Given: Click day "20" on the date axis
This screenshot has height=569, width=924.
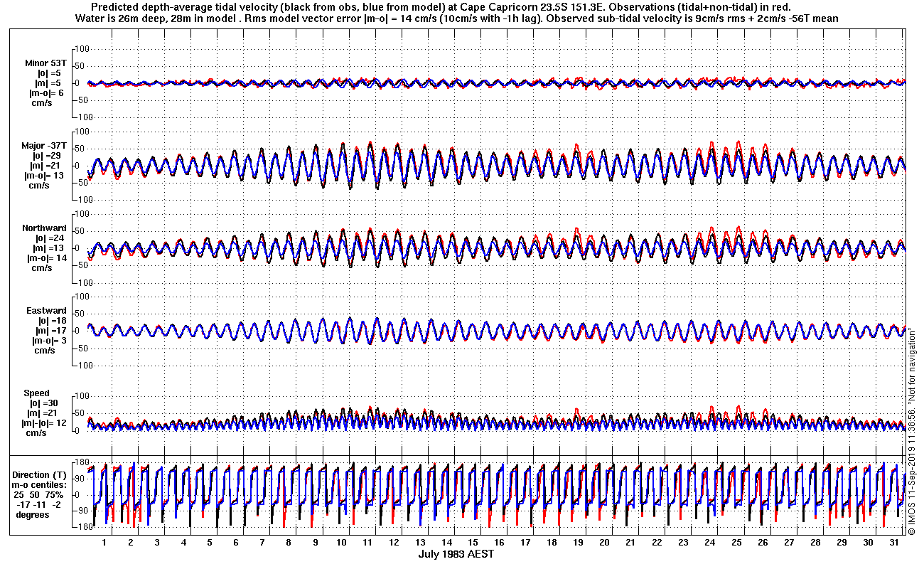Looking at the screenshot, I should coord(604,542).
